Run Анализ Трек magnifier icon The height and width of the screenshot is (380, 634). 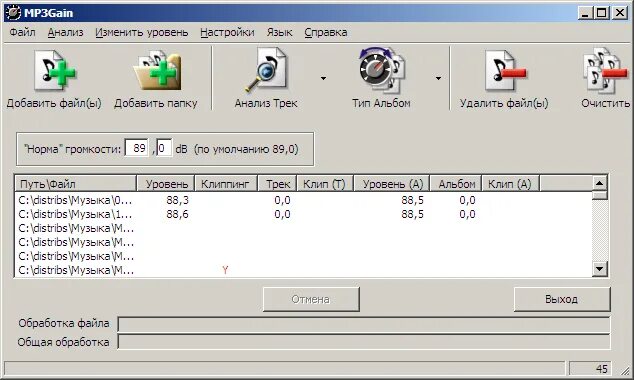pyautogui.click(x=266, y=70)
